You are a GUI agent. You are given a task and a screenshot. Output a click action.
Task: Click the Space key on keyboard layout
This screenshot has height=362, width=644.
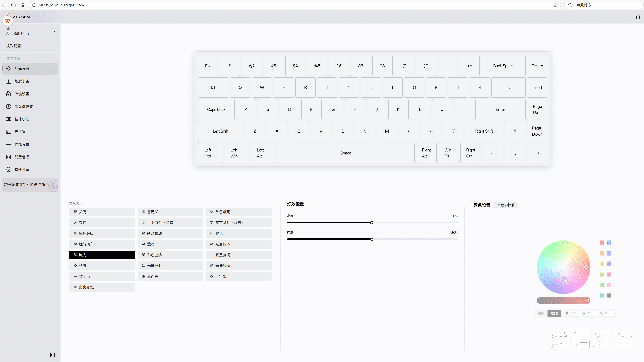coord(346,153)
